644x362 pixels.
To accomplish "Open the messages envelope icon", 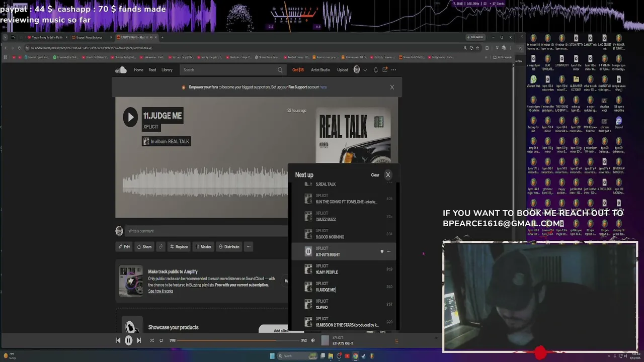I will (385, 70).
